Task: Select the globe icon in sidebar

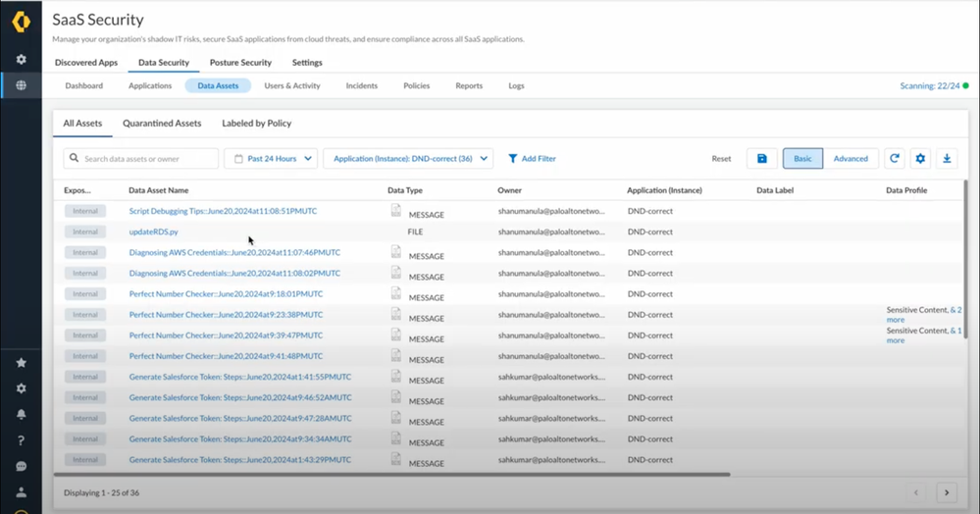Action: (21, 85)
